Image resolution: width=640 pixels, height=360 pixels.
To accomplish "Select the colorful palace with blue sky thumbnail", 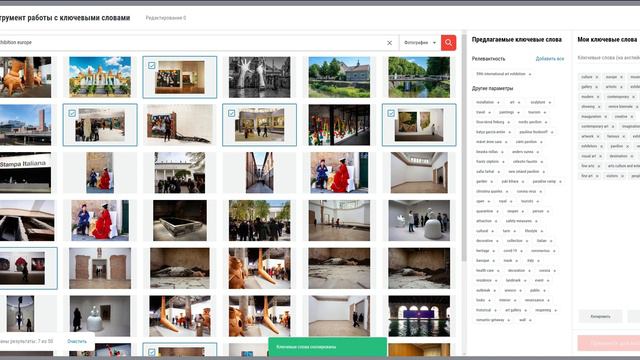I will (100, 77).
